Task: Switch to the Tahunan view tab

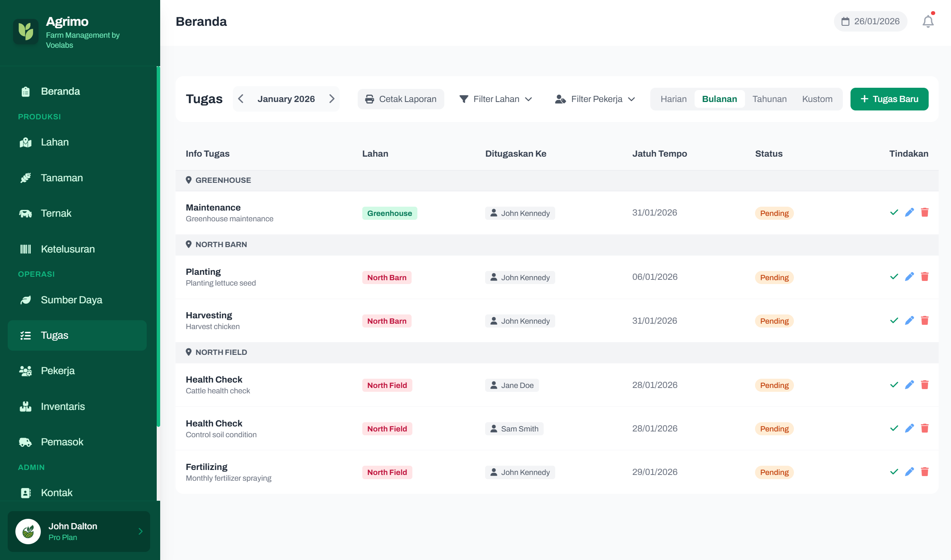Action: 769,99
